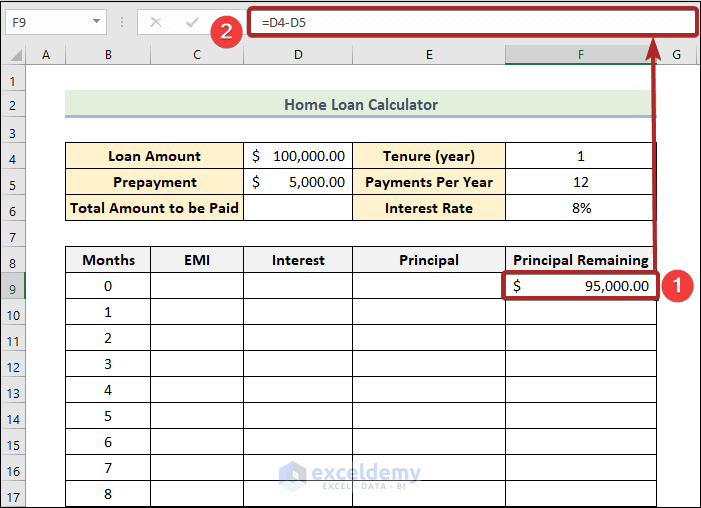Click the month 7 cell in Months column
701x508 pixels.
click(108, 467)
